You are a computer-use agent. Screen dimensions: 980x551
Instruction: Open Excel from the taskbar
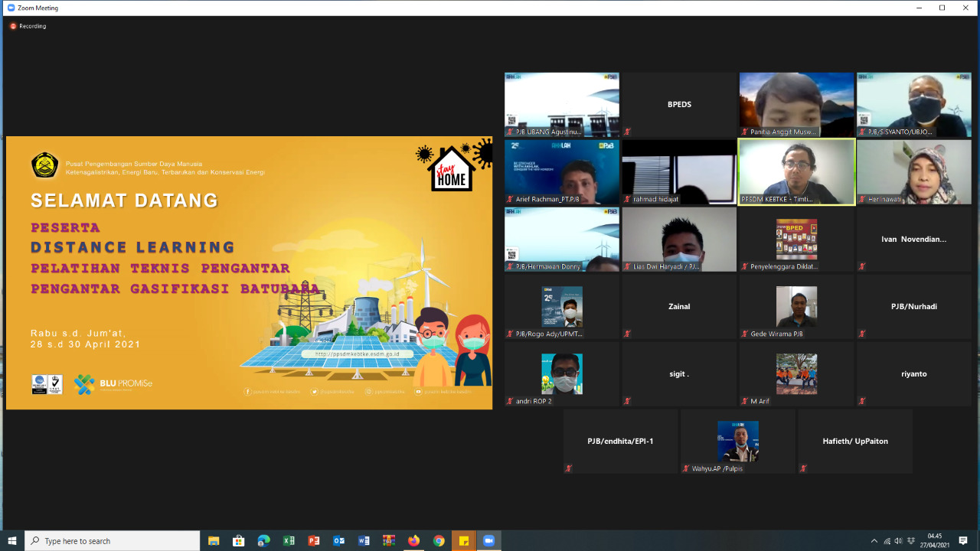[x=289, y=541]
